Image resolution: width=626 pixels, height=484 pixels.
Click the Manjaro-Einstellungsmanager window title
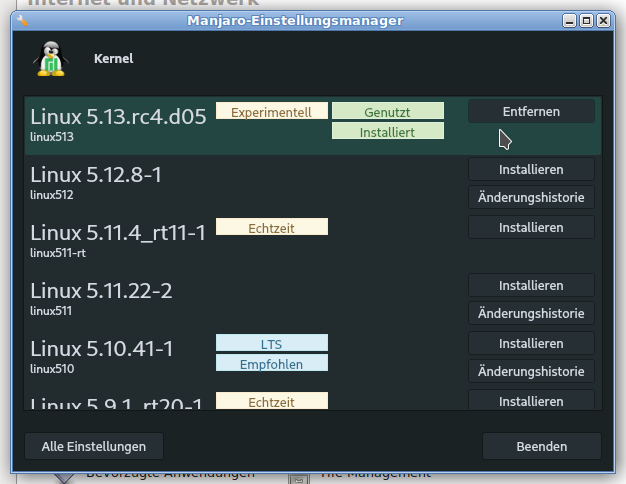(295, 20)
